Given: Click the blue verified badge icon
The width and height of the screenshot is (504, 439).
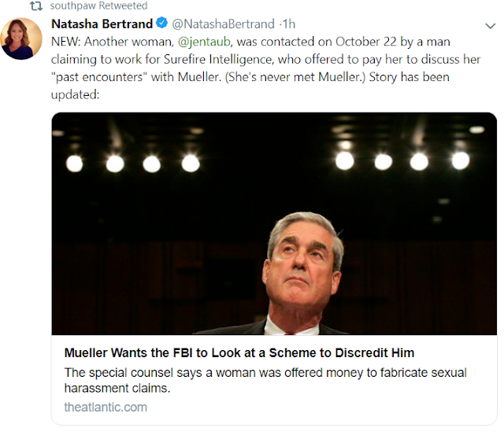Looking at the screenshot, I should [161, 24].
